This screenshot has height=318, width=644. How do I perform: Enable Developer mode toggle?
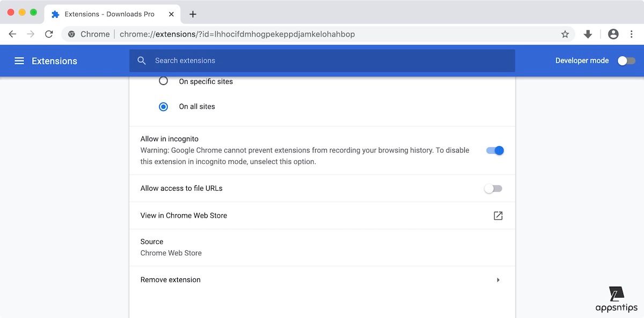[x=626, y=61]
